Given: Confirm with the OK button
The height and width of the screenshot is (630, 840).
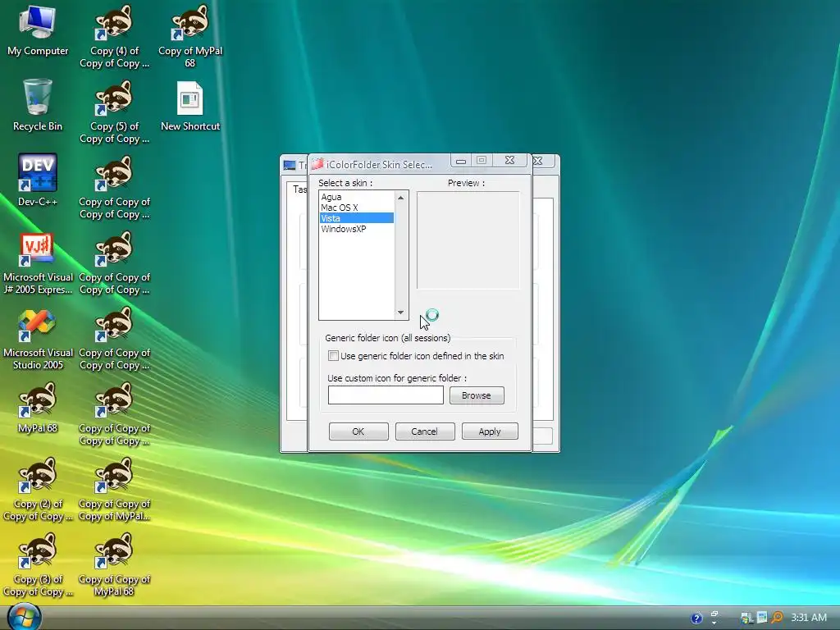Looking at the screenshot, I should click(358, 431).
